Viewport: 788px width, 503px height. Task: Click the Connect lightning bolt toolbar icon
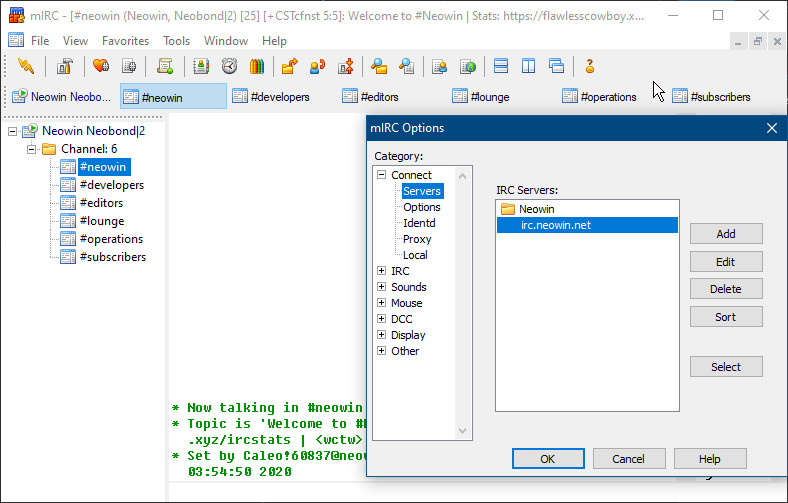26,67
